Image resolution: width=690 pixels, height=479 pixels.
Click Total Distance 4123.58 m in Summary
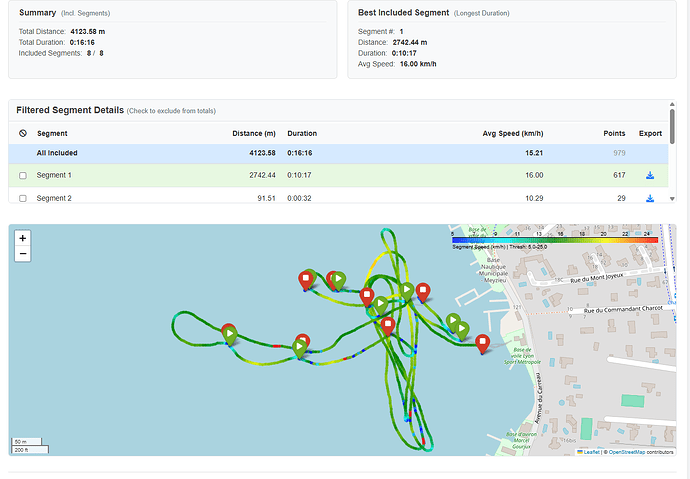[88, 32]
